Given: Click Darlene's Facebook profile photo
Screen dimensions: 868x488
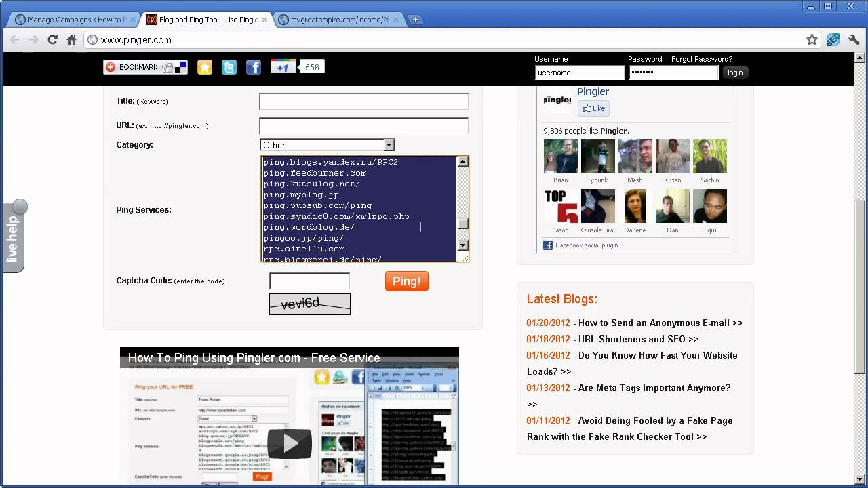Looking at the screenshot, I should (635, 206).
